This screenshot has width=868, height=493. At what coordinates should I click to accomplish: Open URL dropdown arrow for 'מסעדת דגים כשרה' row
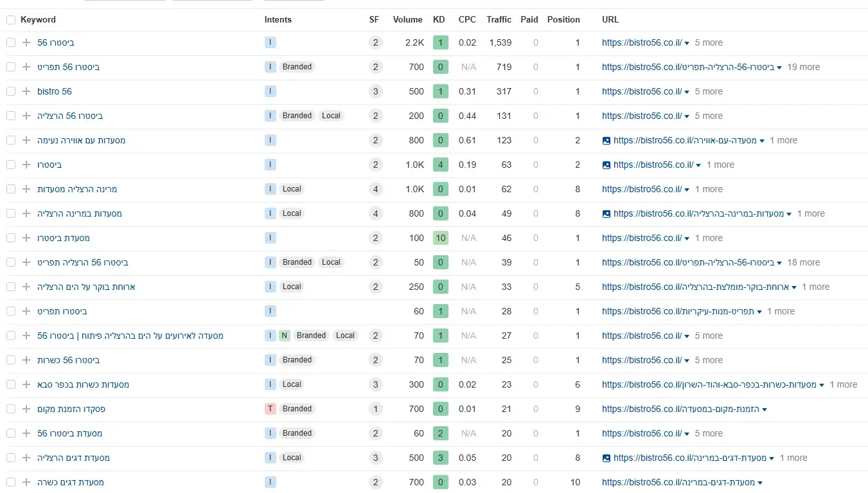coord(760,483)
